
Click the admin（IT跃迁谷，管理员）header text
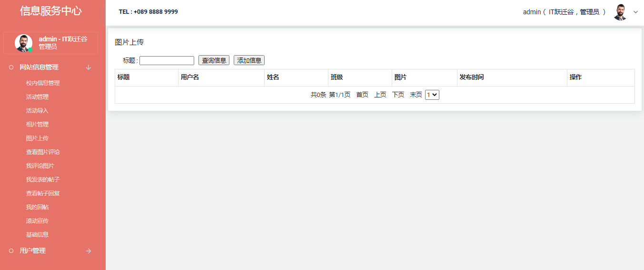tap(565, 12)
